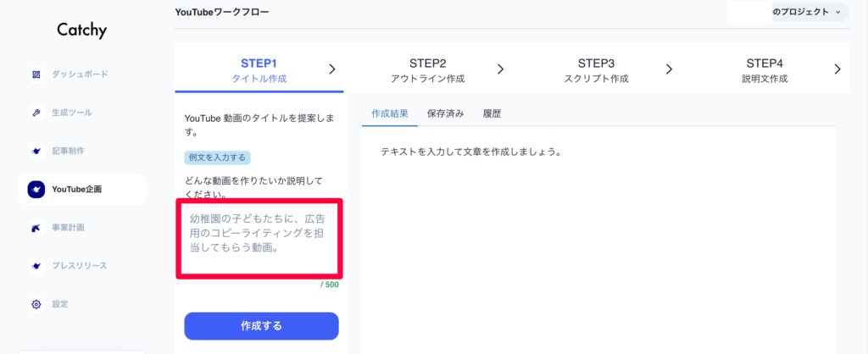Image resolution: width=868 pixels, height=354 pixels.
Task: Click the 例文を入力する button
Action: point(217,158)
